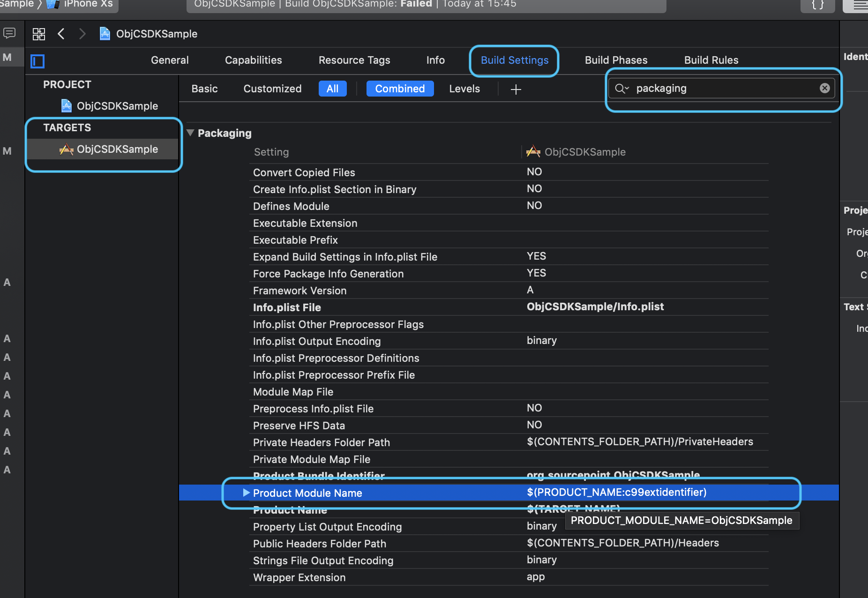Change Convert Copied Files NO value

click(534, 172)
